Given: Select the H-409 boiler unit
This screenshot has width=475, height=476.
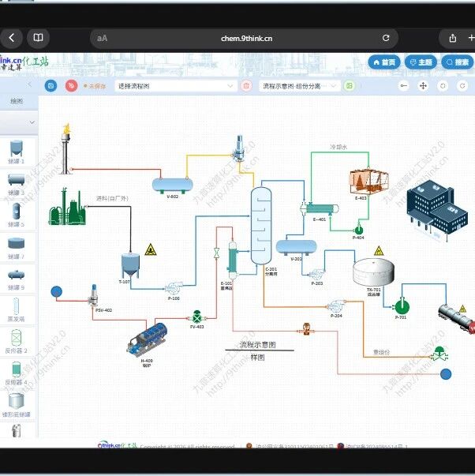Looking at the screenshot, I should click(x=148, y=339).
